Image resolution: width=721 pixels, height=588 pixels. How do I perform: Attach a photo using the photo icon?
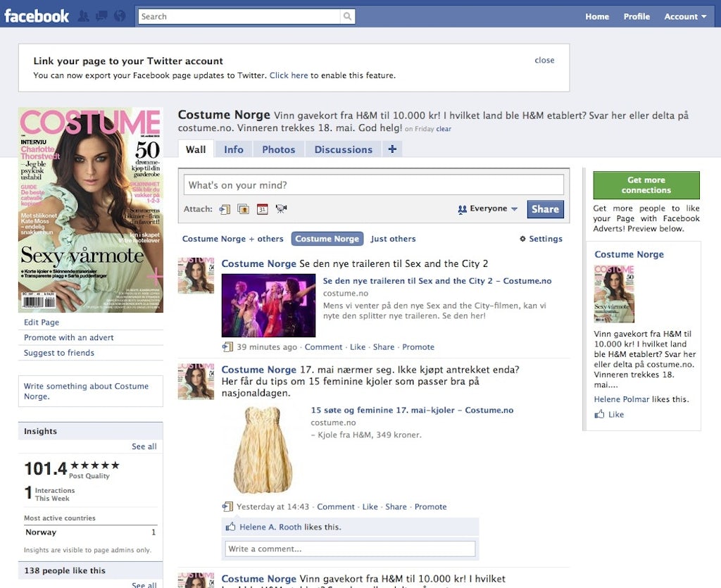click(x=243, y=209)
